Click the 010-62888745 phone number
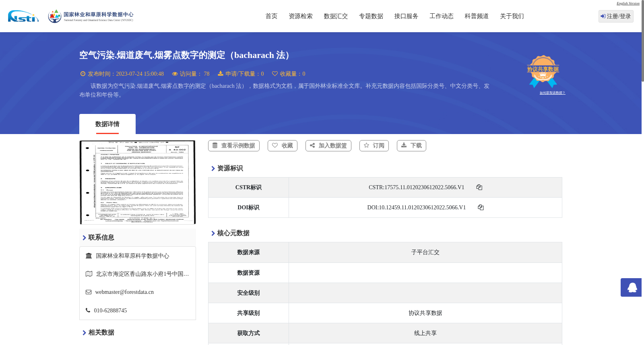Viewport: 644px width, 345px height. [110, 310]
